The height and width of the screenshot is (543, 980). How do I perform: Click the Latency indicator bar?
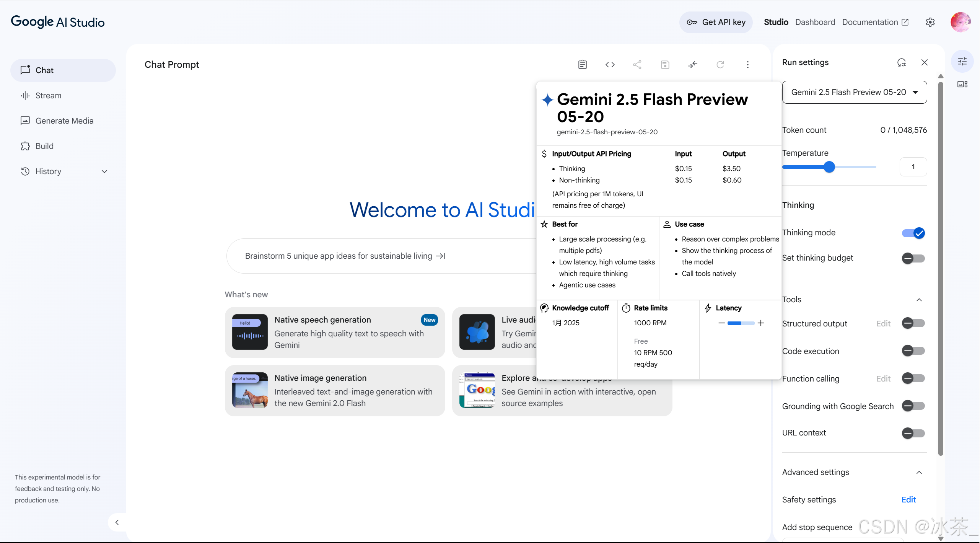click(x=741, y=323)
